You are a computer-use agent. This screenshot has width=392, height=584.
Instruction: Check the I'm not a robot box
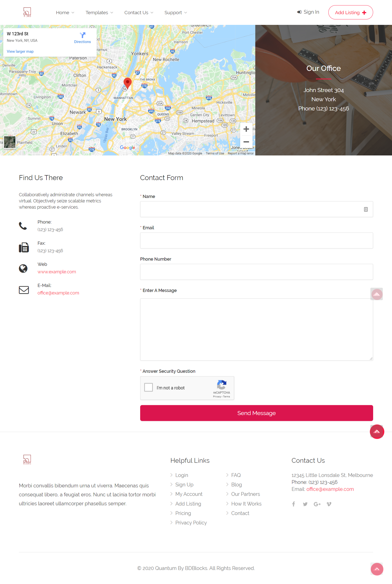pyautogui.click(x=148, y=387)
